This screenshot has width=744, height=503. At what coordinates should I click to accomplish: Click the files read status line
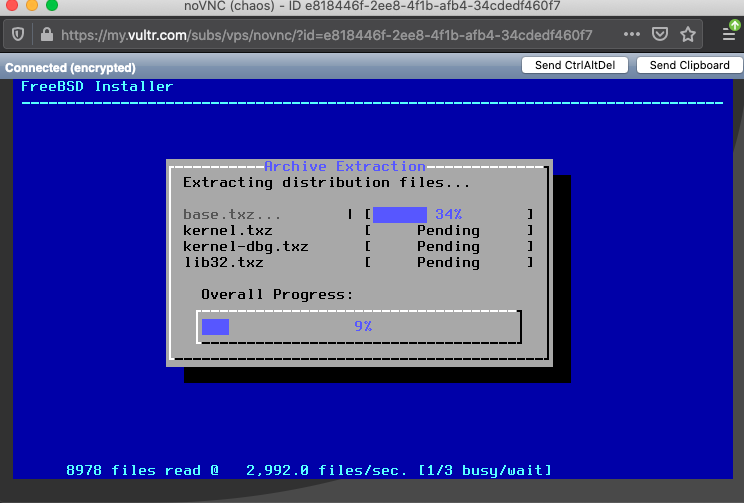tap(308, 470)
